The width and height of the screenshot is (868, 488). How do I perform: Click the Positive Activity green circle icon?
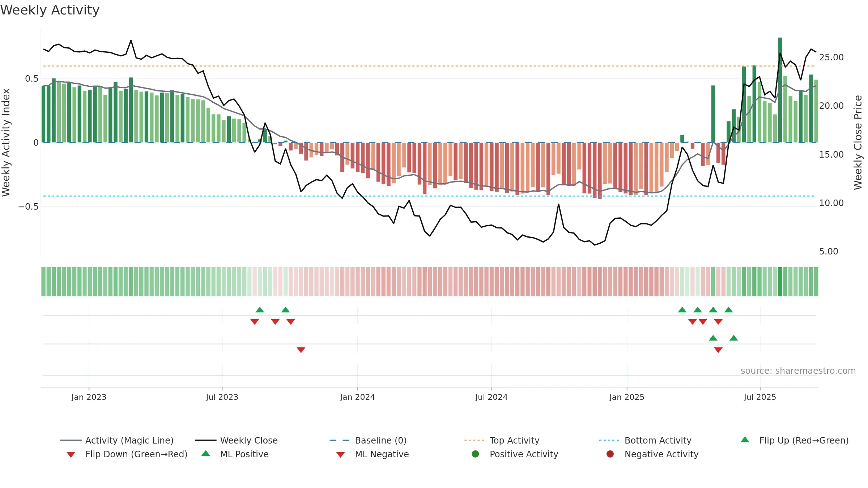click(475, 454)
